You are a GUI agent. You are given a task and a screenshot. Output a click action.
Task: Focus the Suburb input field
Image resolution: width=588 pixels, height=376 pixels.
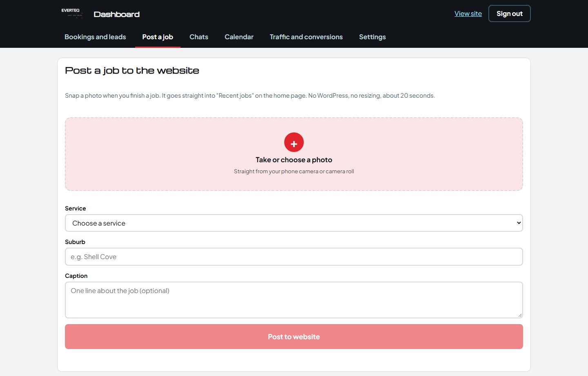coord(294,257)
